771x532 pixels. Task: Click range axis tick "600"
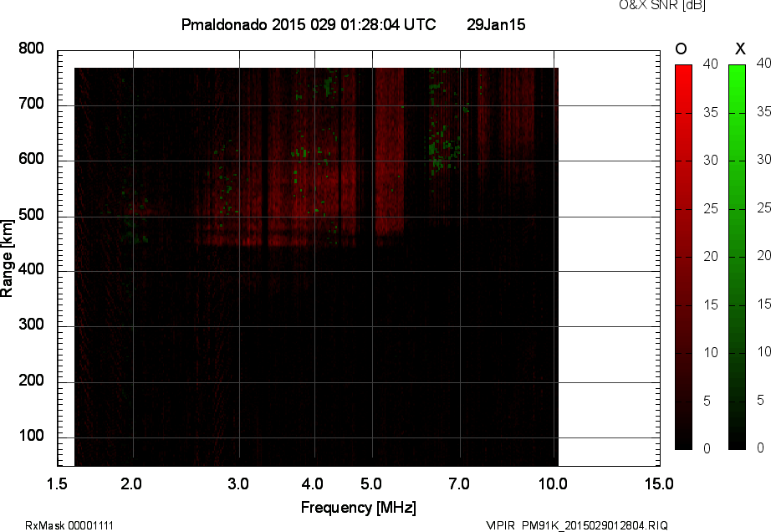coord(31,159)
